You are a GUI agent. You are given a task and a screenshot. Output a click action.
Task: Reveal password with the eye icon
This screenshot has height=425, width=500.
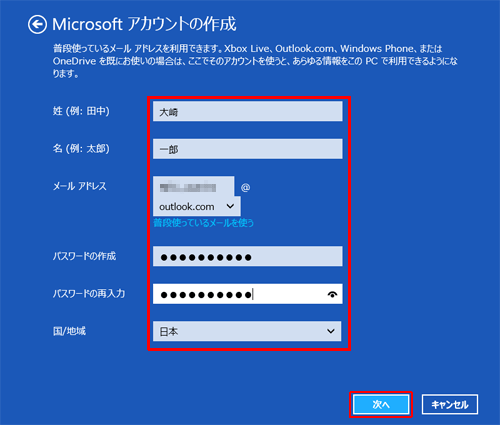coord(332,294)
